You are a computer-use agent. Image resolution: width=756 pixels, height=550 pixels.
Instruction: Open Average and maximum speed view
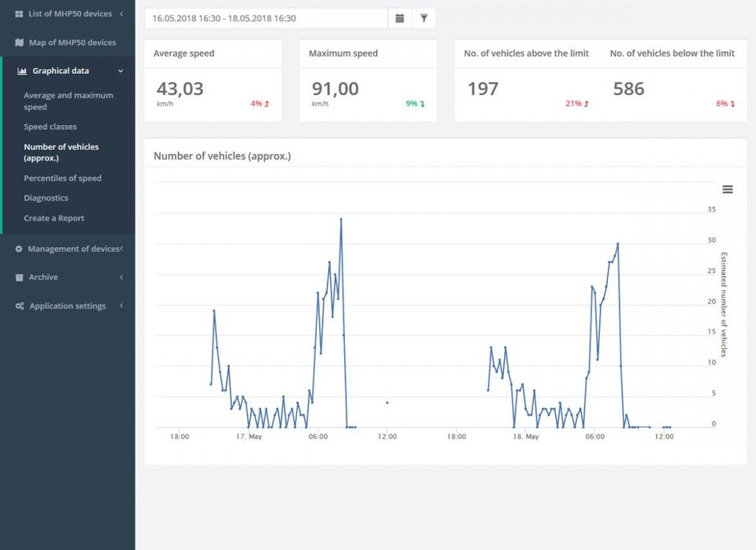click(x=68, y=101)
